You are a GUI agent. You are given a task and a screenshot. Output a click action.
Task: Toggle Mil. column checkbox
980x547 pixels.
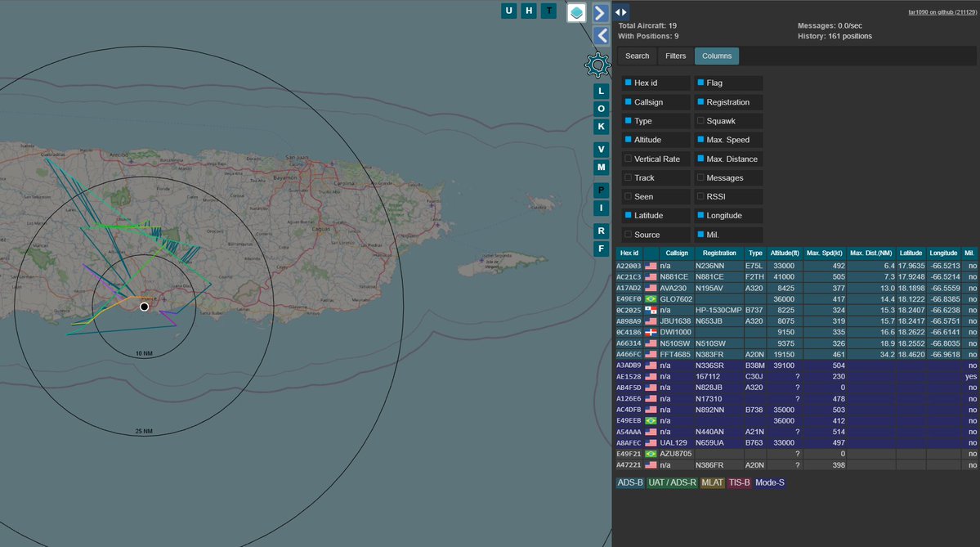pyautogui.click(x=700, y=235)
